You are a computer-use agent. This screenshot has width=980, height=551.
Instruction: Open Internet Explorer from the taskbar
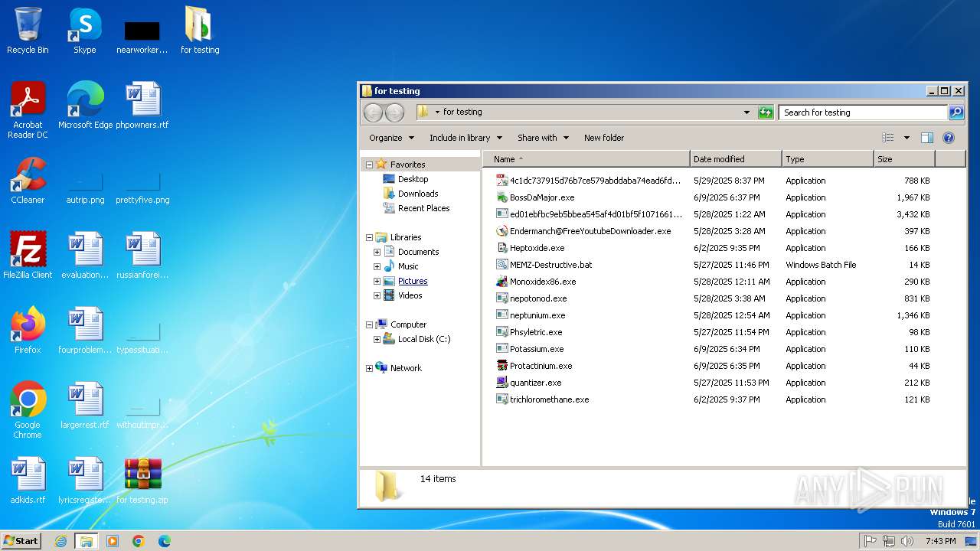click(x=60, y=541)
